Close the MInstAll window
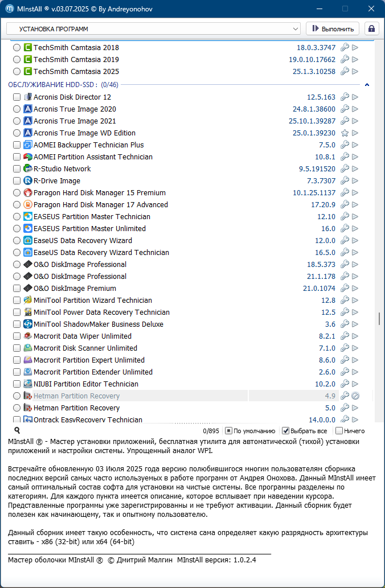385x588 pixels. [x=371, y=9]
